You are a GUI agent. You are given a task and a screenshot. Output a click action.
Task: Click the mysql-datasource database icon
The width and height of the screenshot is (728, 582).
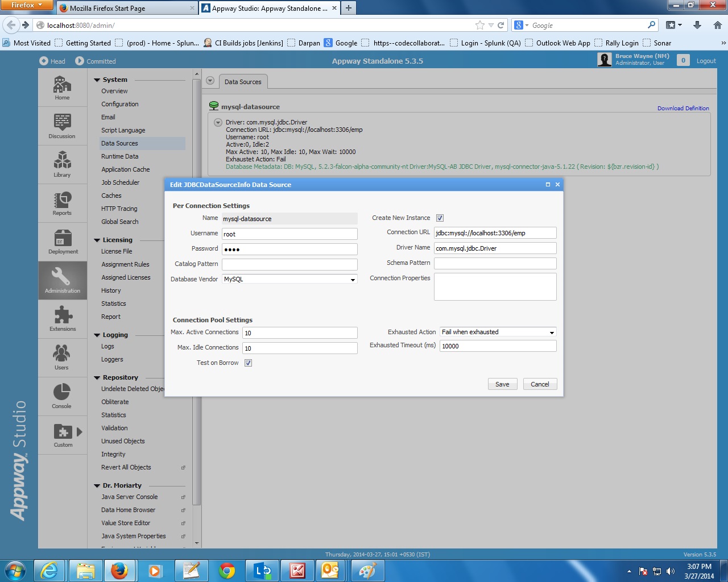(x=214, y=106)
